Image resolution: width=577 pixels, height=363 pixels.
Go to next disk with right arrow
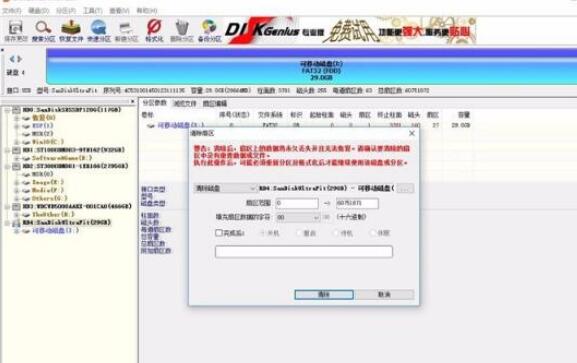(x=20, y=59)
